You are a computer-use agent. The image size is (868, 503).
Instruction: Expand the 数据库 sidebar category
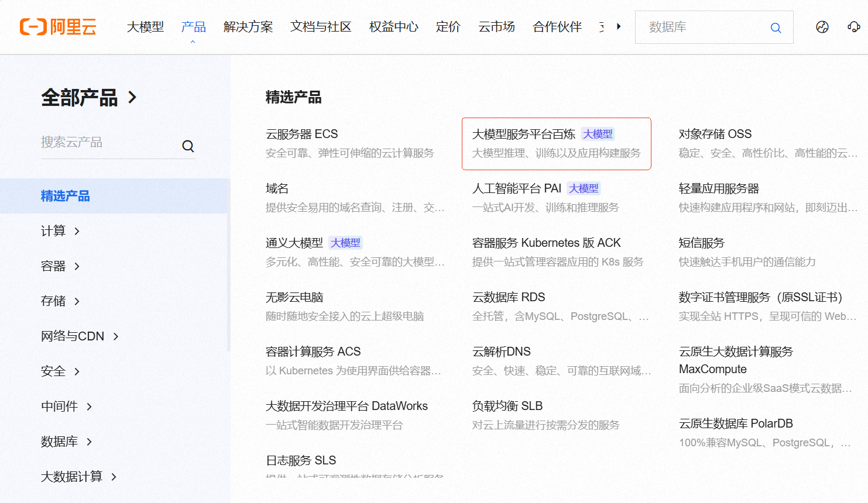click(67, 442)
